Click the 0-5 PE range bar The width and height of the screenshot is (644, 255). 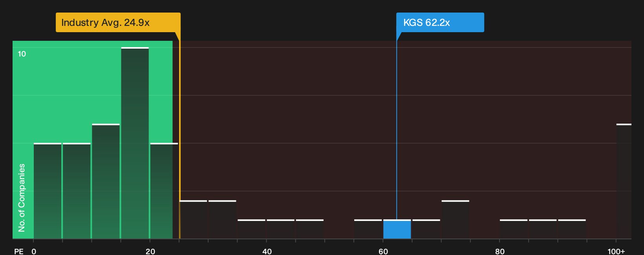[48, 191]
